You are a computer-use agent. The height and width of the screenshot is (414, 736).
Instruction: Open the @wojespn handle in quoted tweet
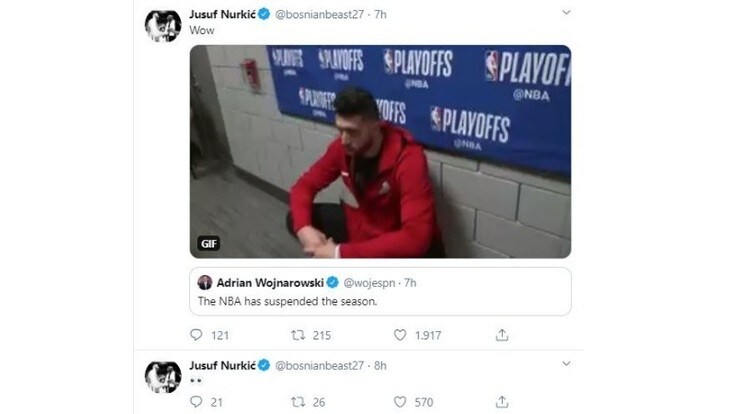pyautogui.click(x=369, y=283)
